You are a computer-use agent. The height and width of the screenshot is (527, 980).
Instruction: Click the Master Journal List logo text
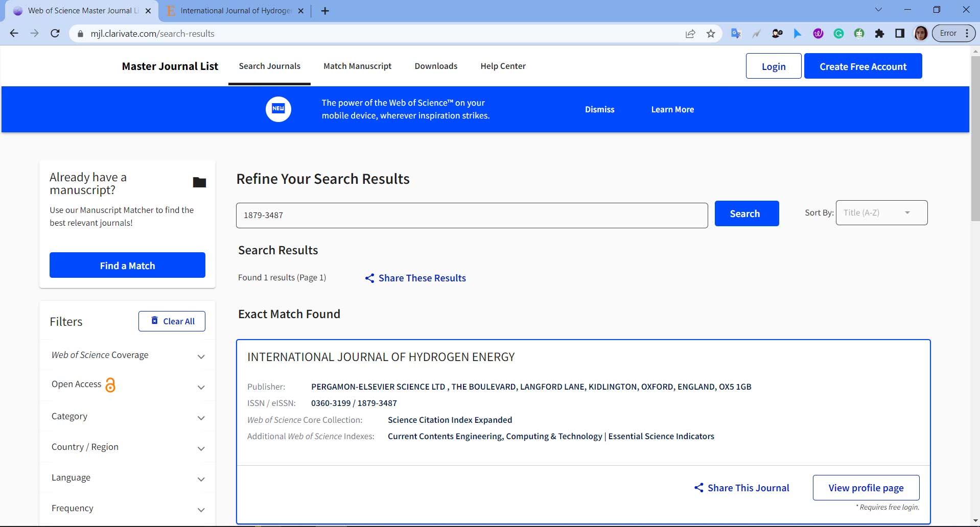(x=170, y=66)
